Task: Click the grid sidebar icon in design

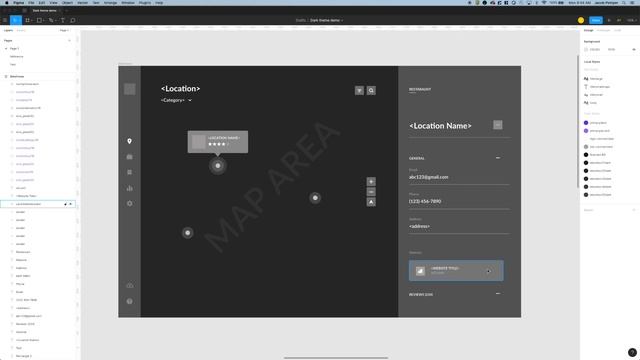Action: [129, 172]
